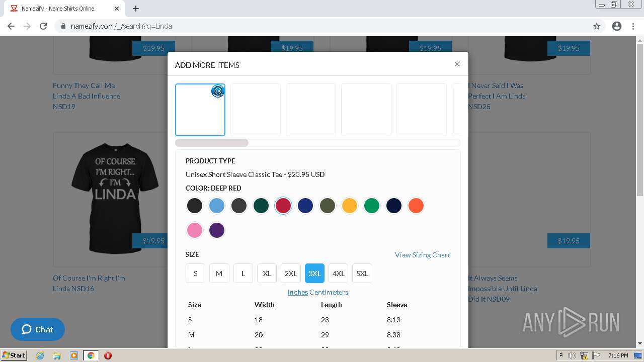
Task: Click the browser forward arrow
Action: (27, 26)
